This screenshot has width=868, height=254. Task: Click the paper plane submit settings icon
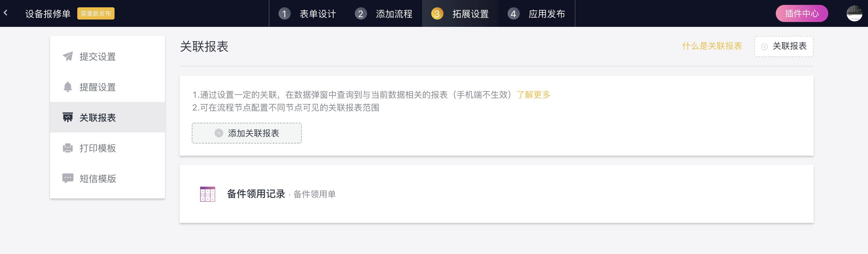point(68,56)
